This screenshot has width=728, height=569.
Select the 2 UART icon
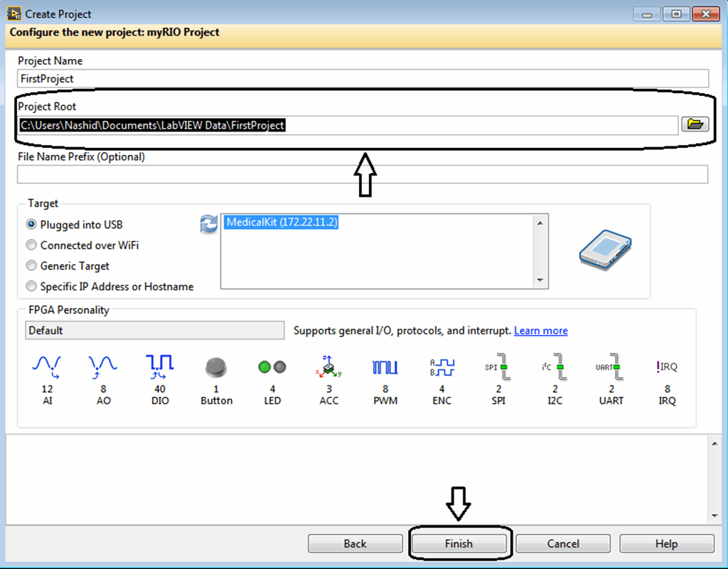coord(611,373)
